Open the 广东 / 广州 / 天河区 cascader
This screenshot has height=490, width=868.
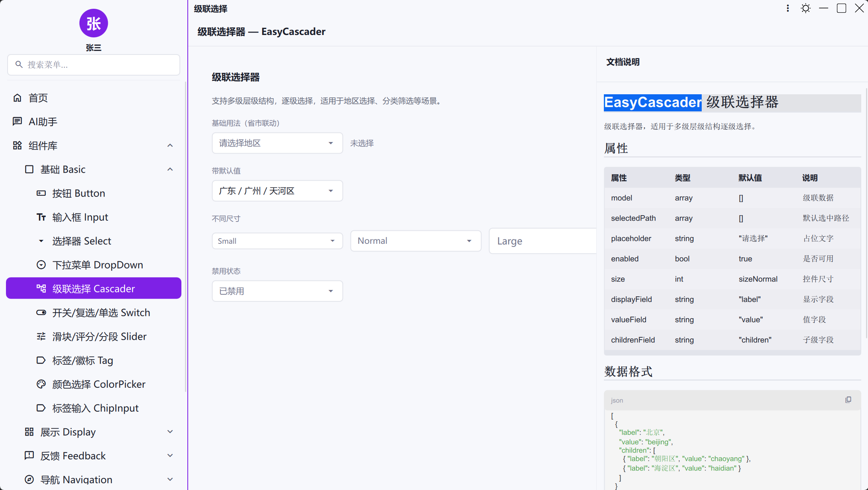tap(277, 191)
